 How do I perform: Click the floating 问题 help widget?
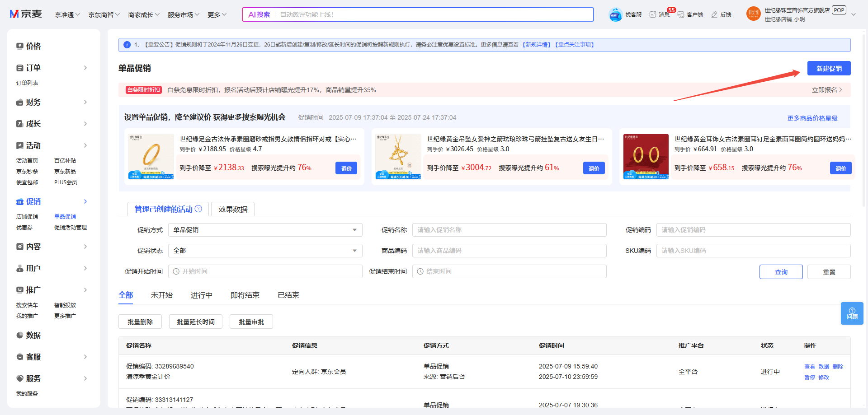point(852,313)
